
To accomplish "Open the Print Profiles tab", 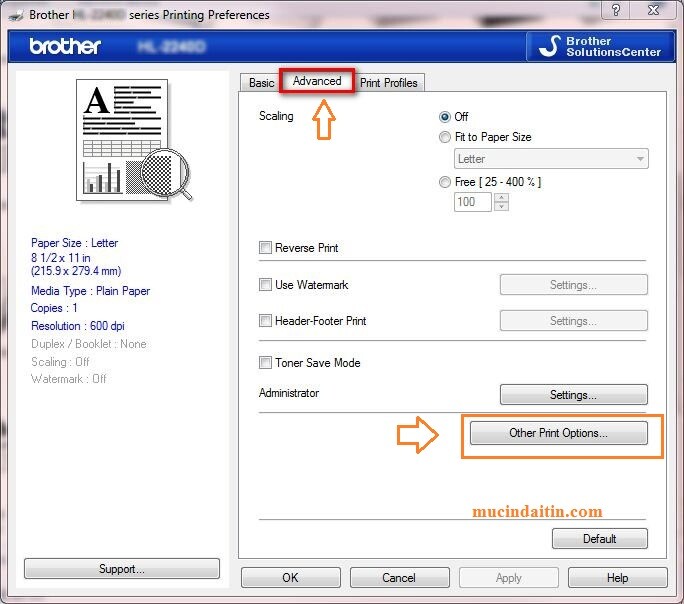I will pyautogui.click(x=389, y=83).
